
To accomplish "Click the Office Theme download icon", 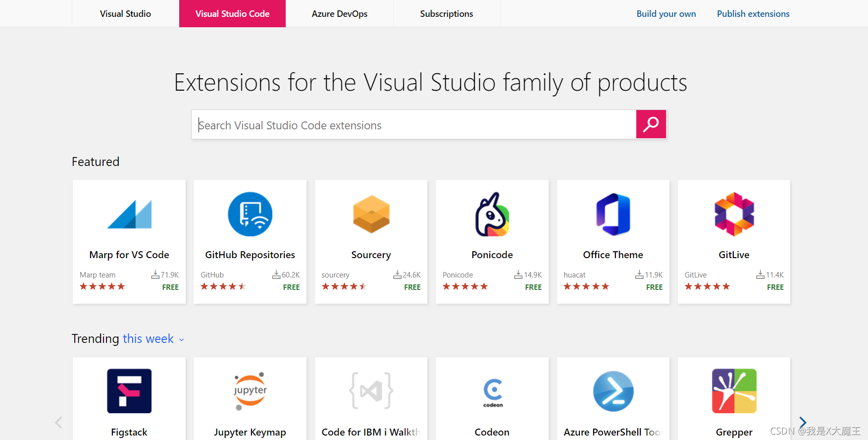I will 640,275.
